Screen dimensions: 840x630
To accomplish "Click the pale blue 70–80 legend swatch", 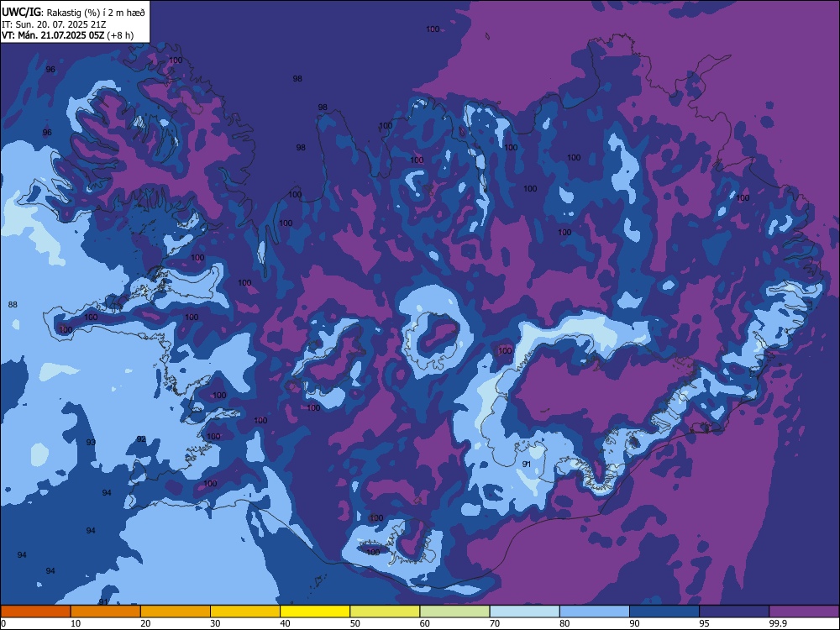I will pyautogui.click(x=525, y=612).
